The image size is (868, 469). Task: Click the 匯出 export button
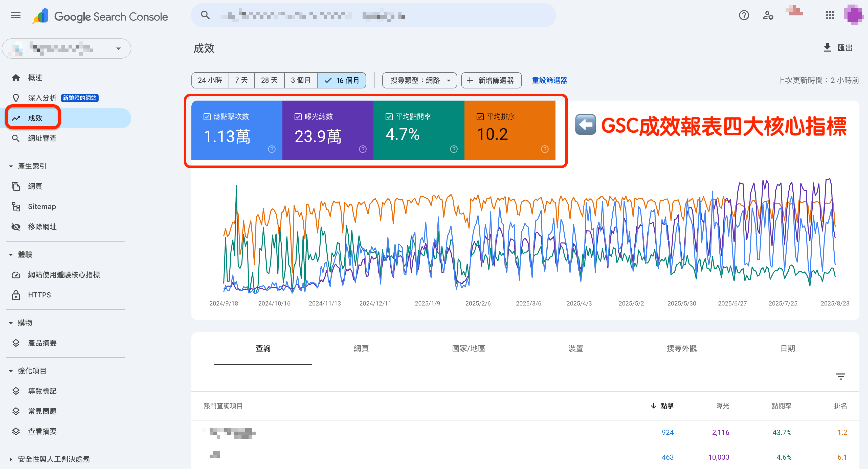point(838,48)
